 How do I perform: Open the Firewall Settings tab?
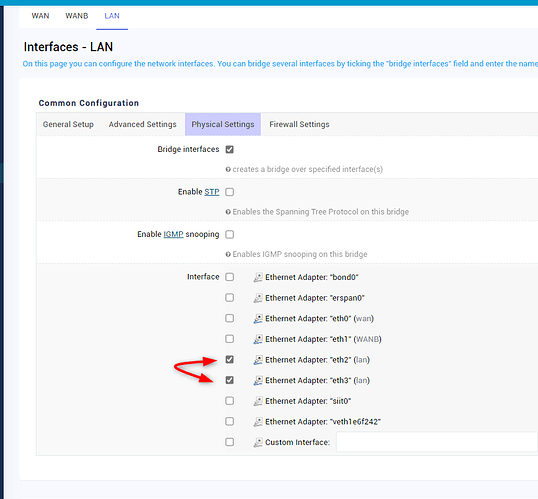click(x=299, y=124)
